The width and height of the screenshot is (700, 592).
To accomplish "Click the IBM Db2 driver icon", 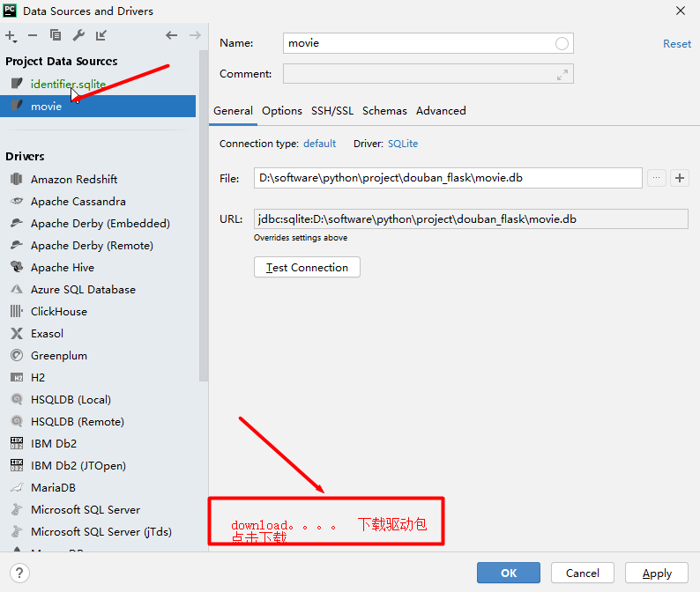I will (17, 443).
